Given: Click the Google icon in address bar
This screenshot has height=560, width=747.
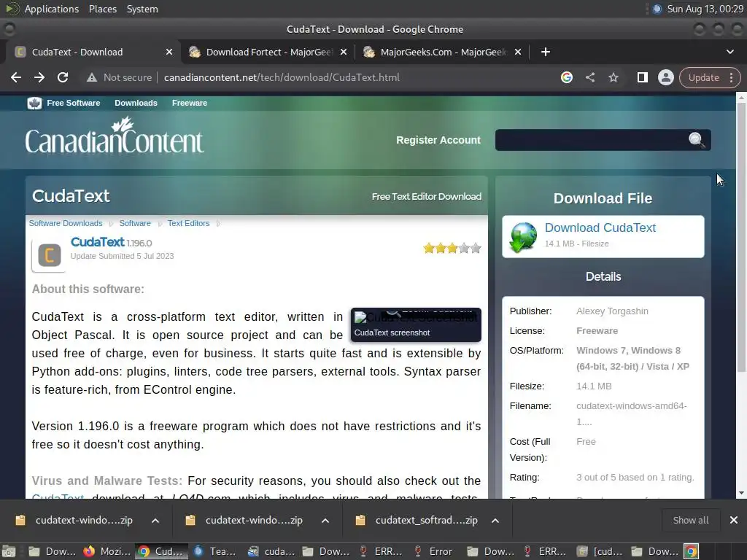Looking at the screenshot, I should (x=566, y=77).
